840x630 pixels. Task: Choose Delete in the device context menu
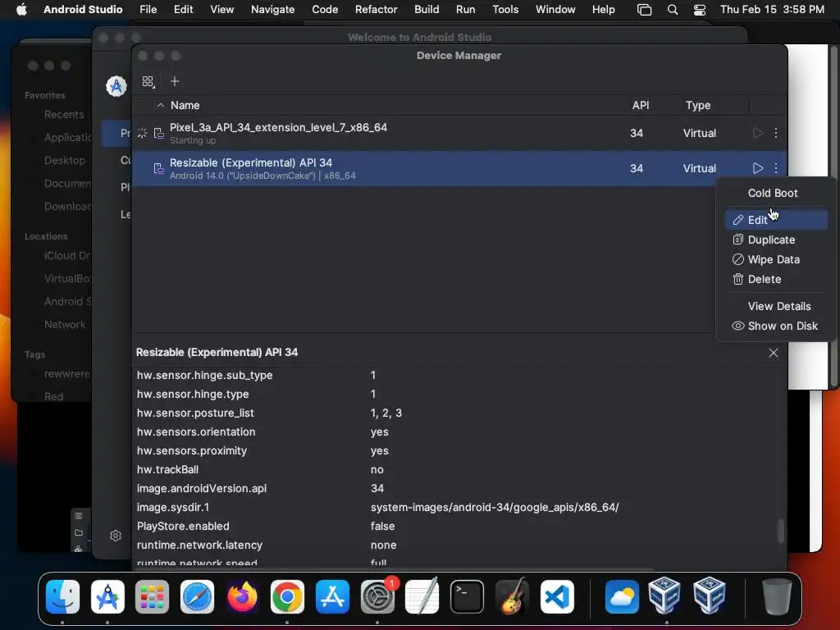[x=776, y=279]
